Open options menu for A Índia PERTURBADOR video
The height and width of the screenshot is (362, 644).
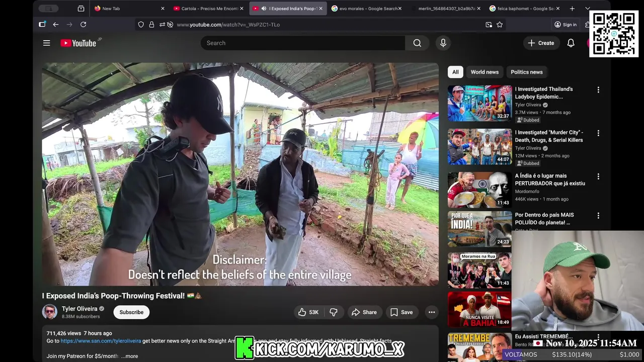[x=598, y=177]
